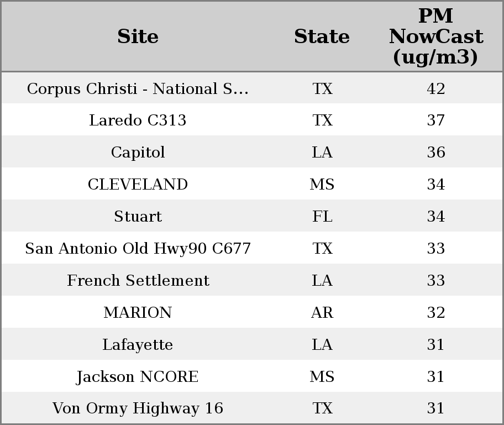Screen dimensions: 504x425
Task: Click the PM NowCast (ug/m3) header
Action: coord(435,36)
